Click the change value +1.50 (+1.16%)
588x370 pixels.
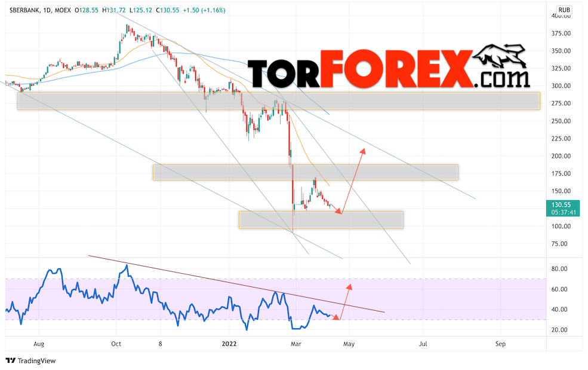pos(204,11)
